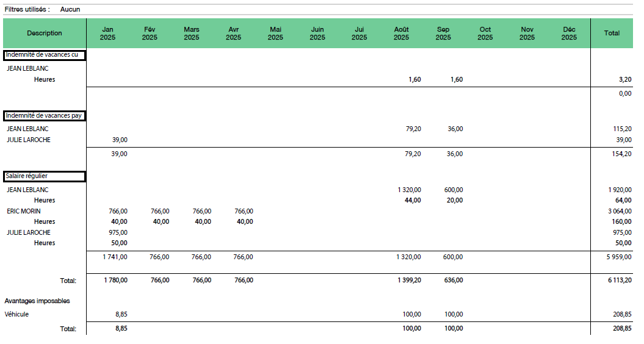Select Eric Morin's 40,00 hours in Avr
Viewport: 644px width, 344px height.
tap(245, 221)
